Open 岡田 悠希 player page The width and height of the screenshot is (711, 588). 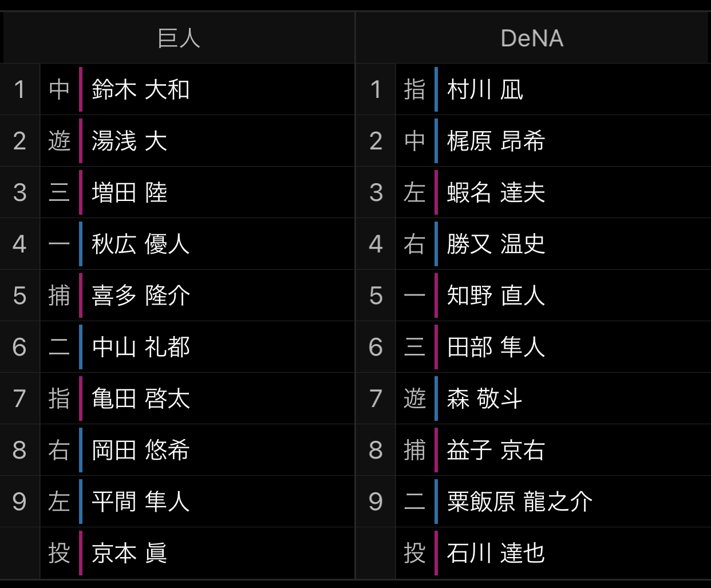(x=141, y=451)
